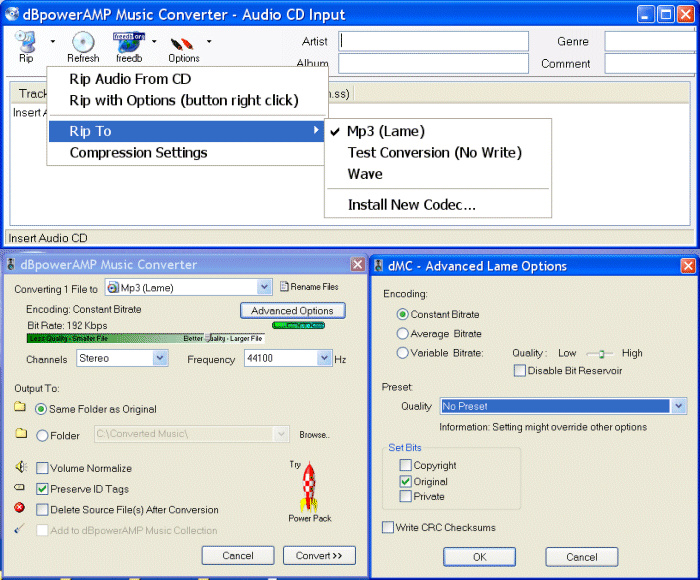Tick Write CRC Checksums

click(x=388, y=527)
